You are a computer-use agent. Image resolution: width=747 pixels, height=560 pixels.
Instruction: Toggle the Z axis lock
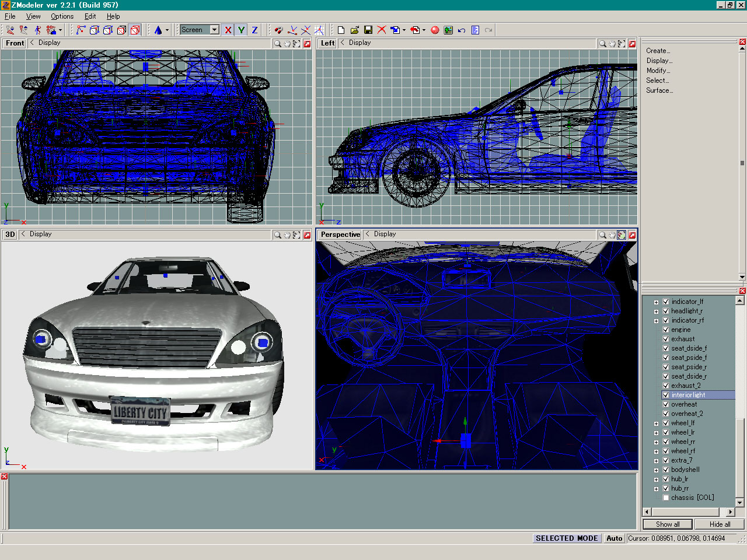pyautogui.click(x=254, y=30)
